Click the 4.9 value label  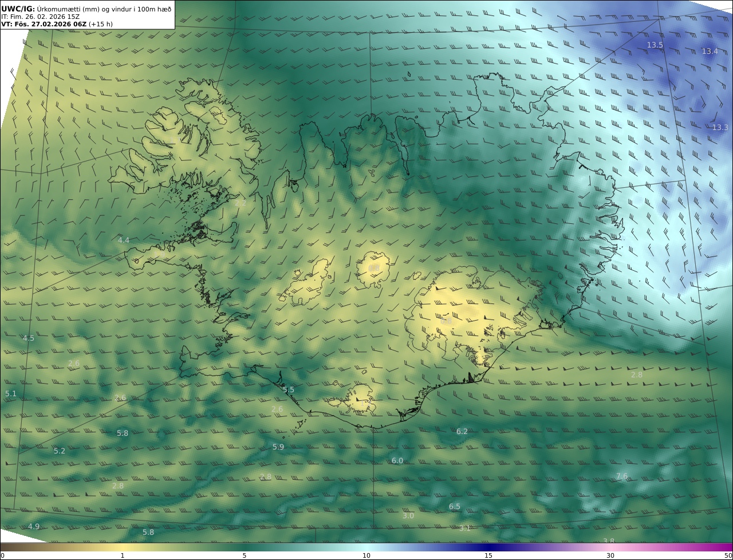(x=34, y=526)
